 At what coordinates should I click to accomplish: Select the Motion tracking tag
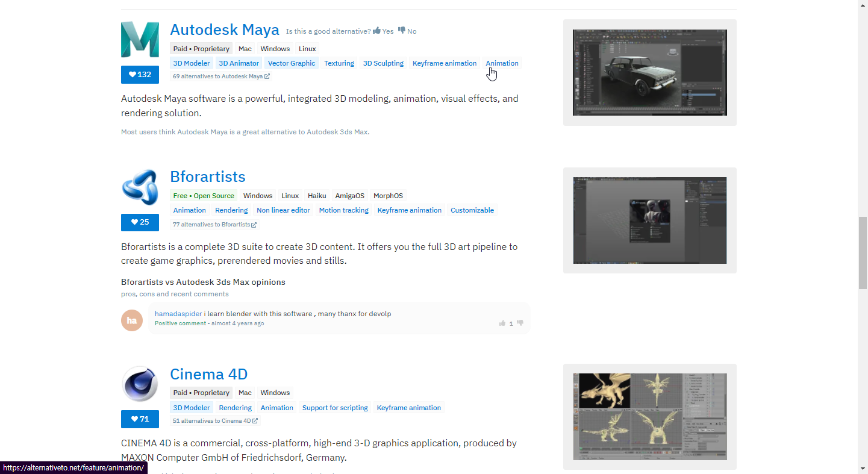coord(344,210)
